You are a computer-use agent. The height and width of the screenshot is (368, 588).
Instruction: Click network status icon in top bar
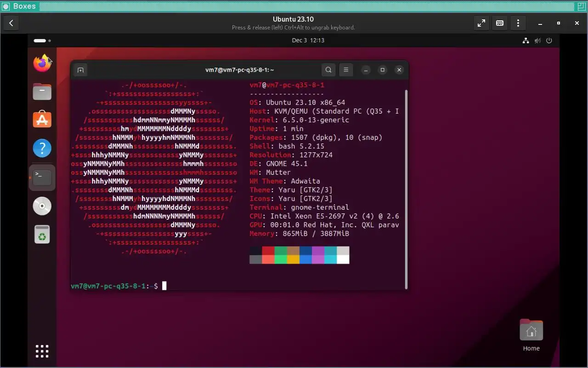click(x=526, y=40)
